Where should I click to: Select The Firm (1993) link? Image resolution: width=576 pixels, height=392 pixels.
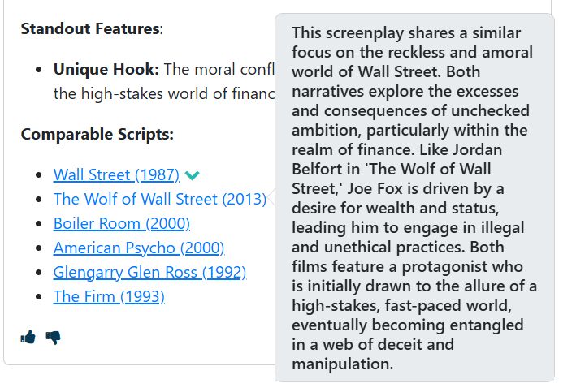[x=109, y=296]
